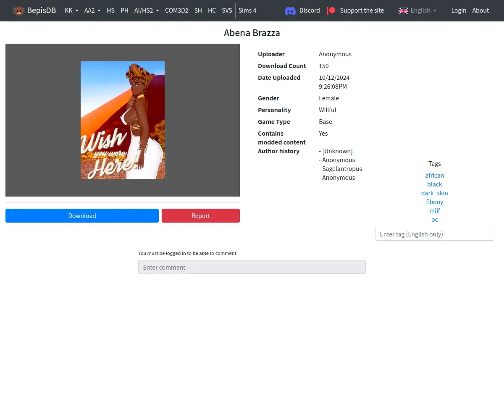The width and height of the screenshot is (504, 420).
Task: Click the UK flag language icon
Action: [403, 10]
